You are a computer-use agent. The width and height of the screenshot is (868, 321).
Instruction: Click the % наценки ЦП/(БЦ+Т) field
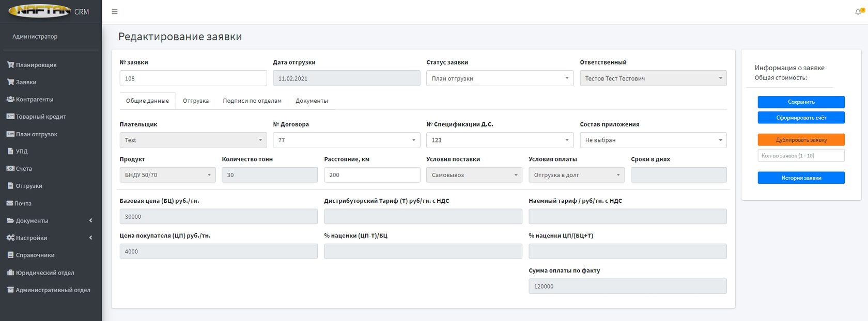[628, 251]
